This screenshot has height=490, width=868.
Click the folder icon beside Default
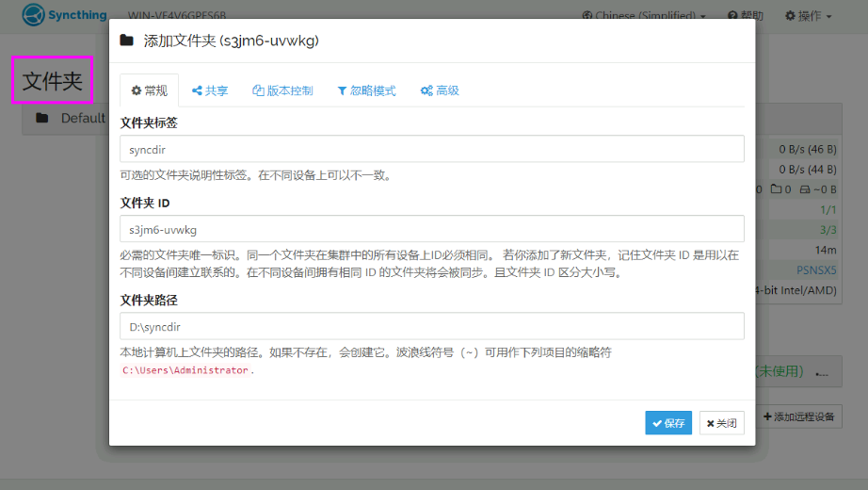pyautogui.click(x=41, y=119)
